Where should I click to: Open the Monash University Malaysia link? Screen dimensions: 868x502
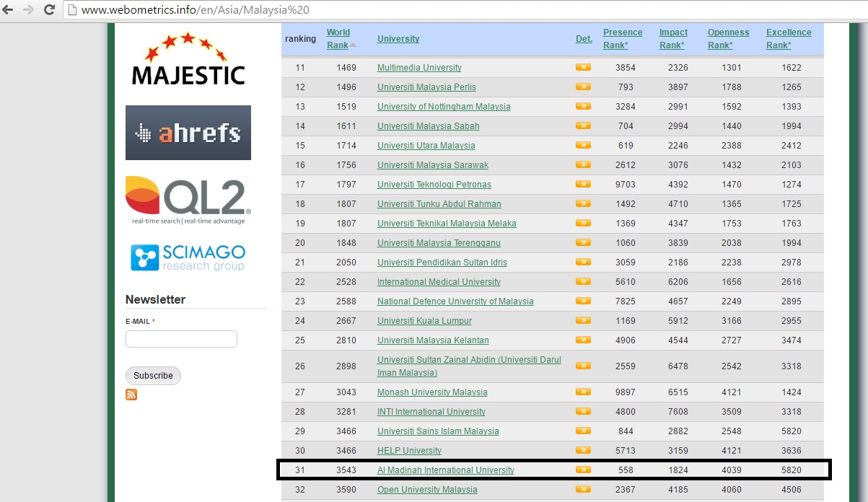(432, 392)
